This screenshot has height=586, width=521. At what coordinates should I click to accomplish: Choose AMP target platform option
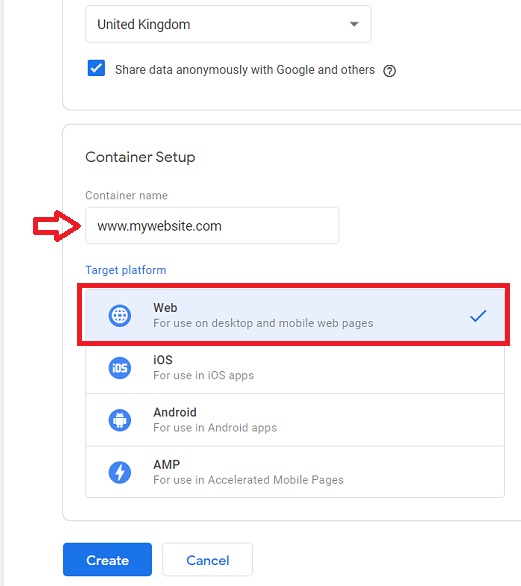[295, 472]
